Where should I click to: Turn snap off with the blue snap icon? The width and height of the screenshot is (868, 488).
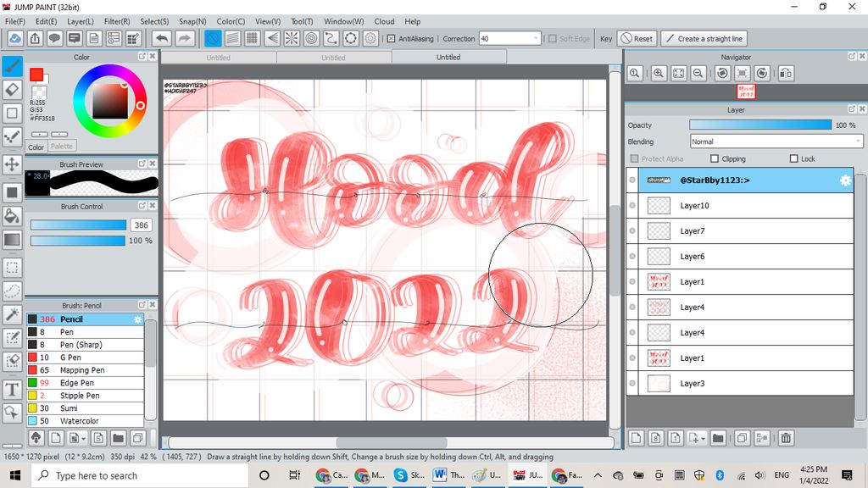coord(213,39)
